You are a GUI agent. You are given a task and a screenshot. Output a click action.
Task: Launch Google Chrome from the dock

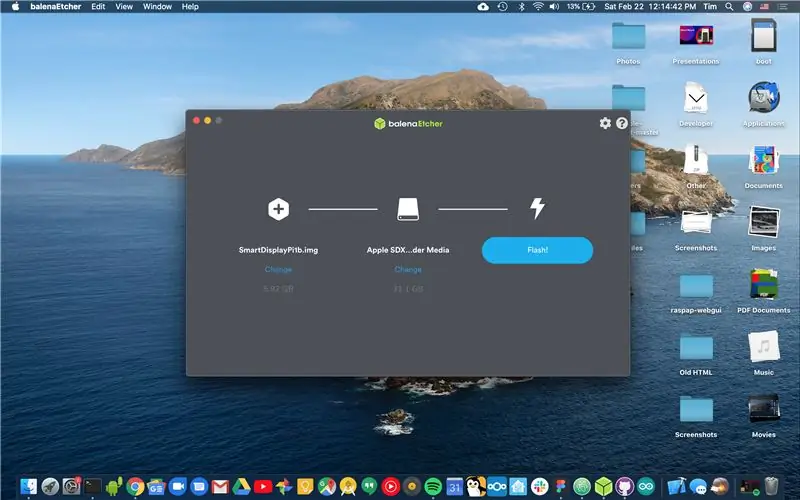135,486
